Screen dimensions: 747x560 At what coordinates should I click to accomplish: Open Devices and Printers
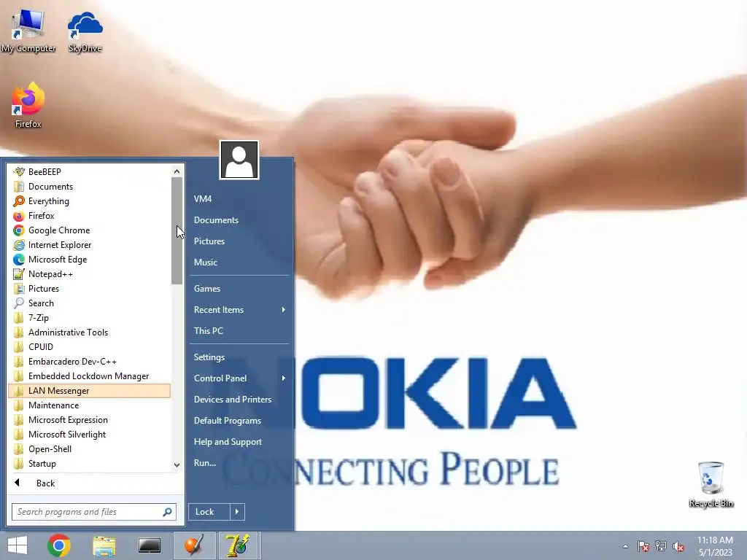239,399
